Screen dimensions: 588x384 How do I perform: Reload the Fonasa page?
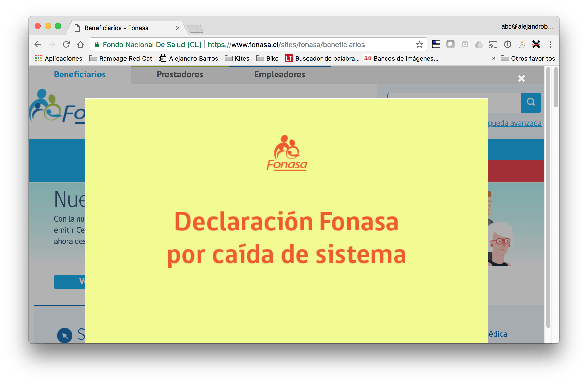(66, 45)
